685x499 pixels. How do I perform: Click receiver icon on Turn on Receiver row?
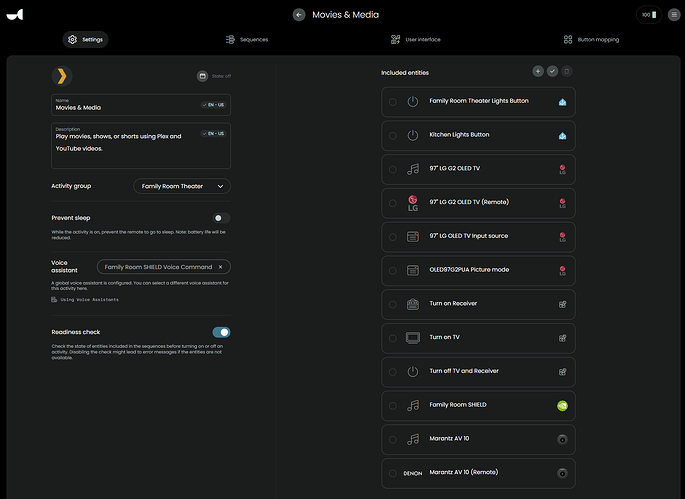[x=413, y=304]
